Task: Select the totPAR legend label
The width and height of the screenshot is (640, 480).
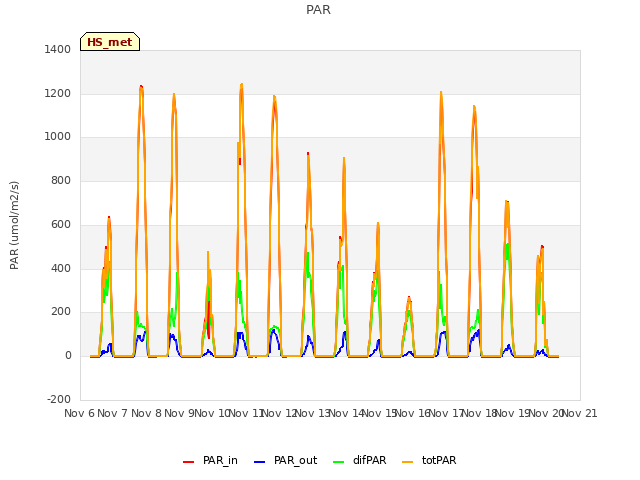Action: pos(439,460)
